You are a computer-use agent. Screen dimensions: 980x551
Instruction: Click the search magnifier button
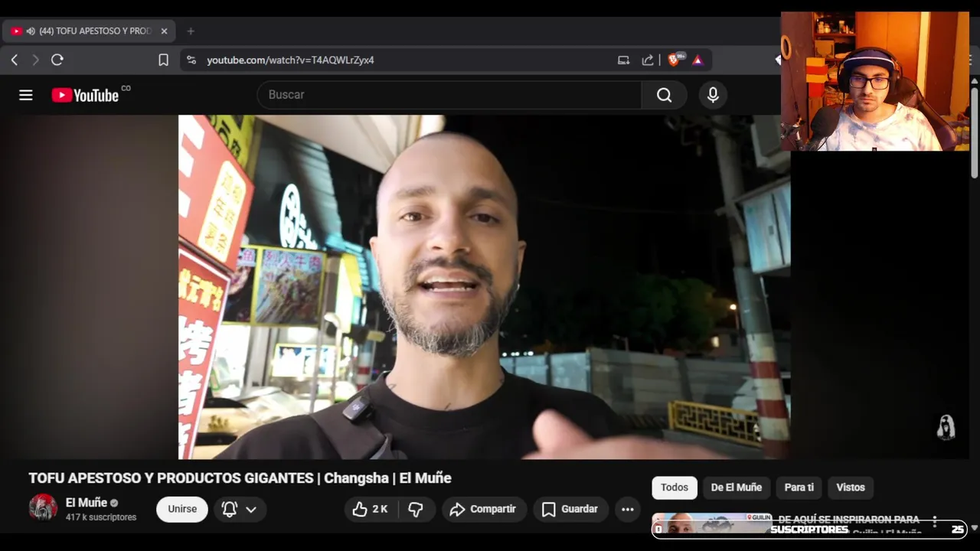pos(665,95)
